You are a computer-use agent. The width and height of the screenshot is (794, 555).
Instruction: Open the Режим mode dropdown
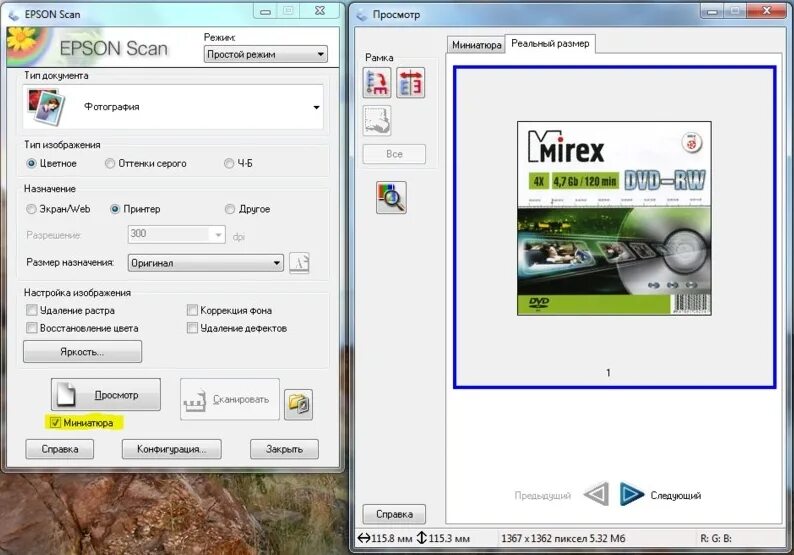[x=265, y=54]
